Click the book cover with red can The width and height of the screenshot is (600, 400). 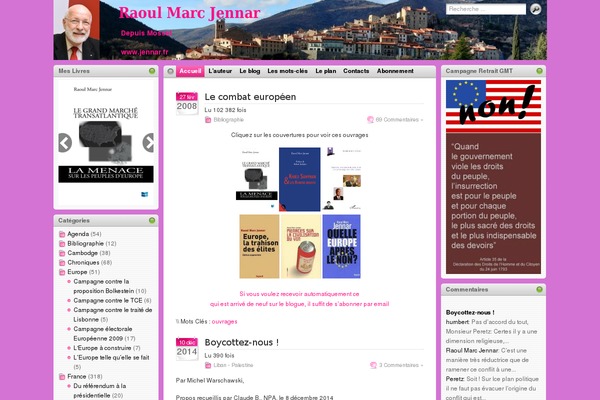(x=301, y=246)
